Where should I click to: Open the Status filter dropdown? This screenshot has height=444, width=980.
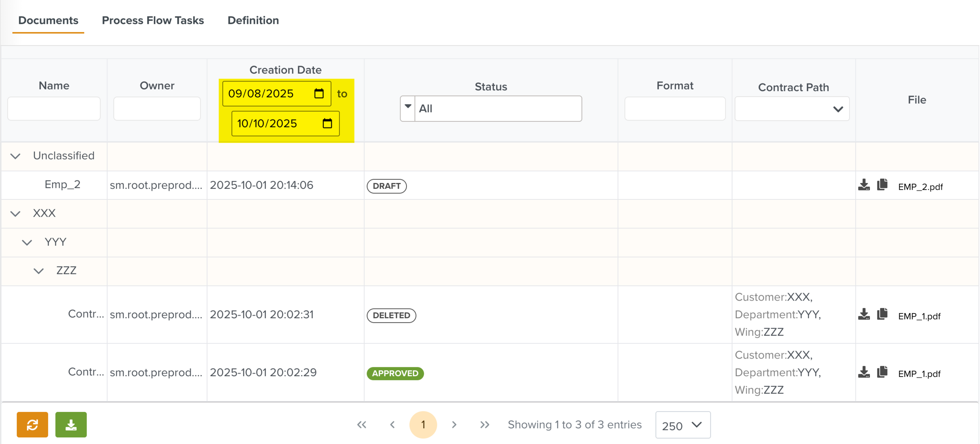pyautogui.click(x=408, y=108)
